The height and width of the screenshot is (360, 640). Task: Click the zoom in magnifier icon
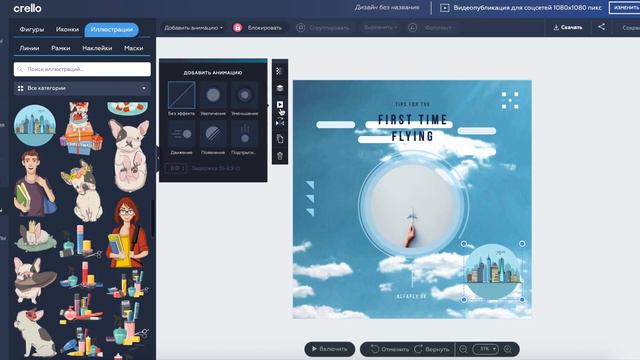(508, 349)
